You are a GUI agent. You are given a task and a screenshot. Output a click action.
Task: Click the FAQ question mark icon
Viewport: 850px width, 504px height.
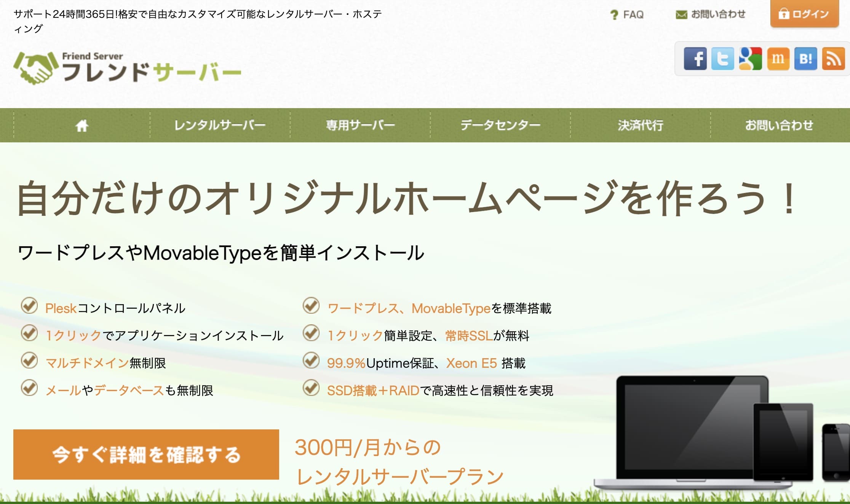pos(614,15)
